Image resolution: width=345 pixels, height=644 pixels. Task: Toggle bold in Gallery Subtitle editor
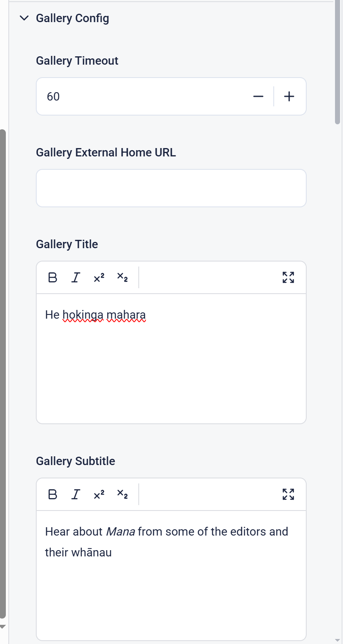52,494
